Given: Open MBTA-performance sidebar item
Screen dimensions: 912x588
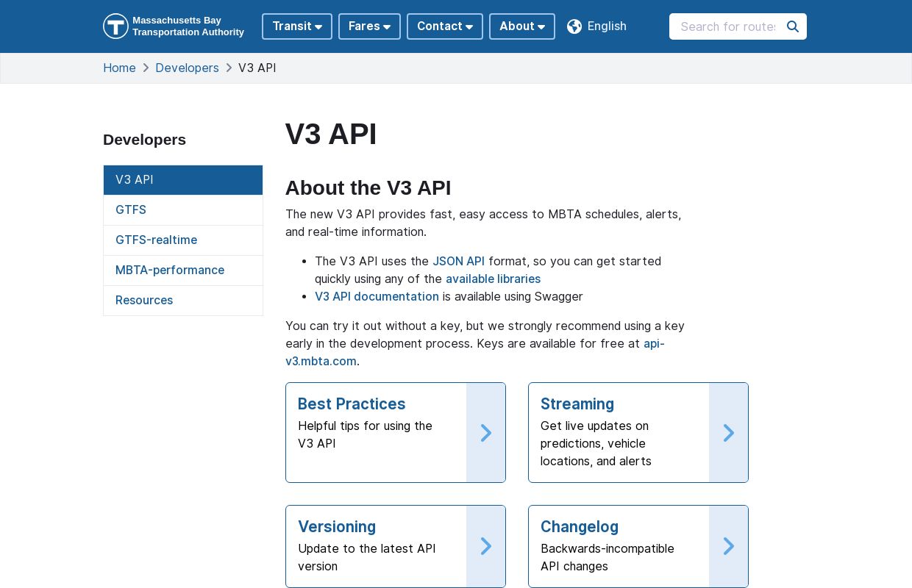Looking at the screenshot, I should [x=183, y=270].
